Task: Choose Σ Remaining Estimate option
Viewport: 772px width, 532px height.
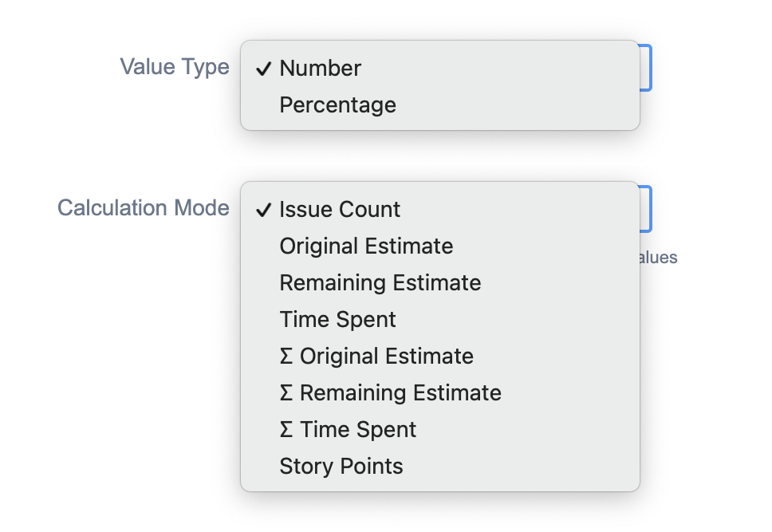Action: [390, 392]
